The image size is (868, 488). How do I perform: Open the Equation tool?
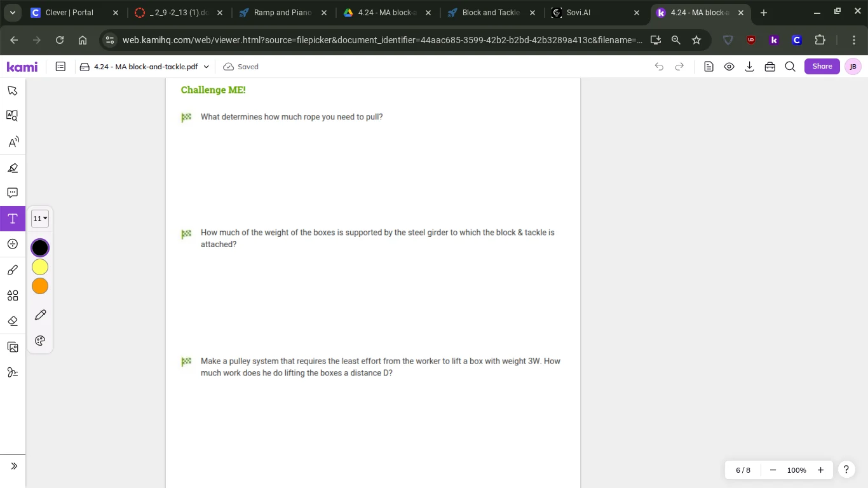point(13,244)
